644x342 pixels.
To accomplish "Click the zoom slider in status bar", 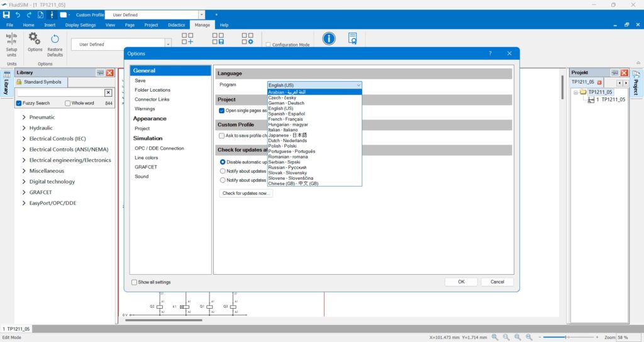I will (x=566, y=338).
